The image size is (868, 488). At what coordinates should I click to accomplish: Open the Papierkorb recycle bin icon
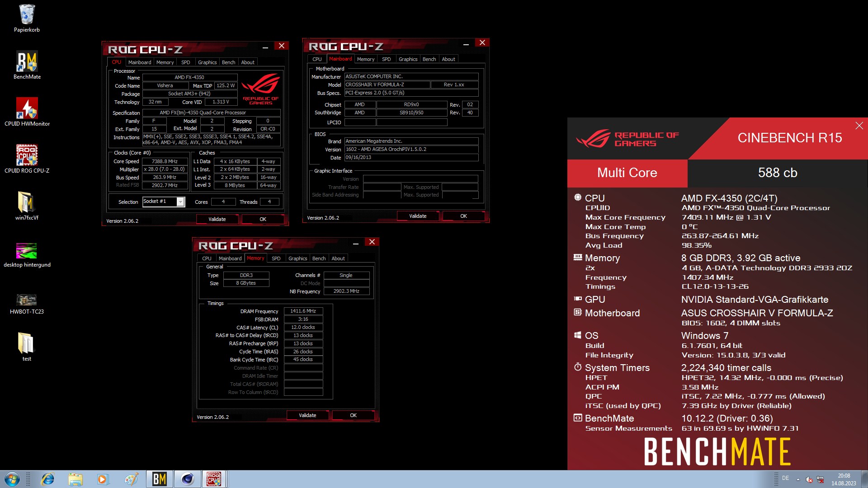(x=27, y=18)
